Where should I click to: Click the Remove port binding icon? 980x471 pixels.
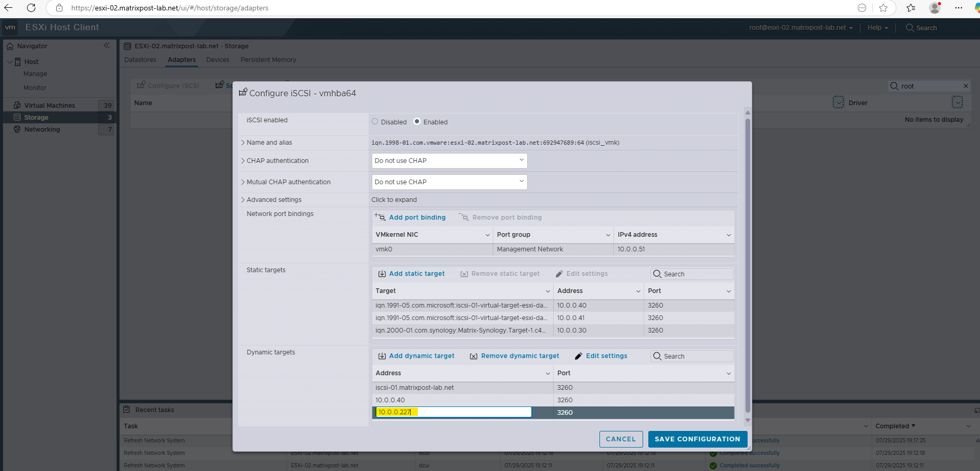pyautogui.click(x=463, y=217)
